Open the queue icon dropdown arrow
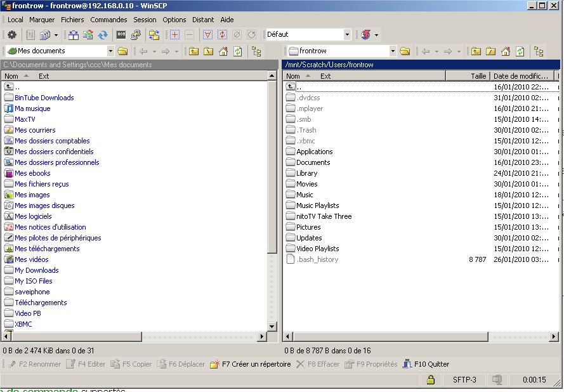The height and width of the screenshot is (392, 564). point(56,35)
